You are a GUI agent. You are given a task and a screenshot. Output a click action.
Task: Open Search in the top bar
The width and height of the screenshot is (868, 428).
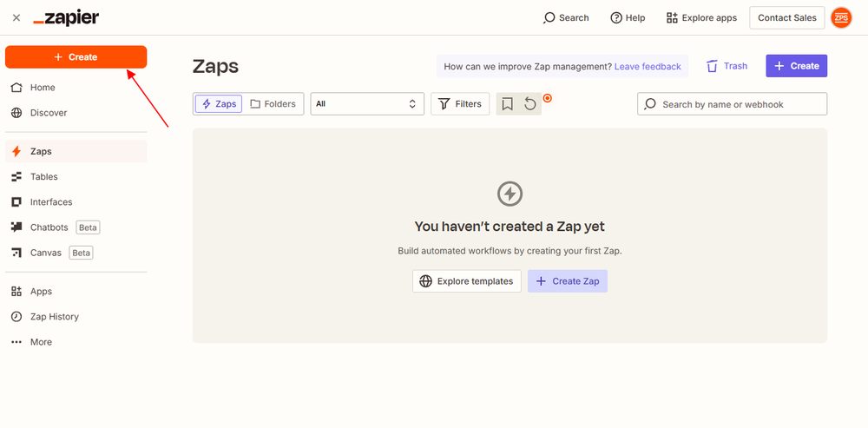tap(566, 17)
